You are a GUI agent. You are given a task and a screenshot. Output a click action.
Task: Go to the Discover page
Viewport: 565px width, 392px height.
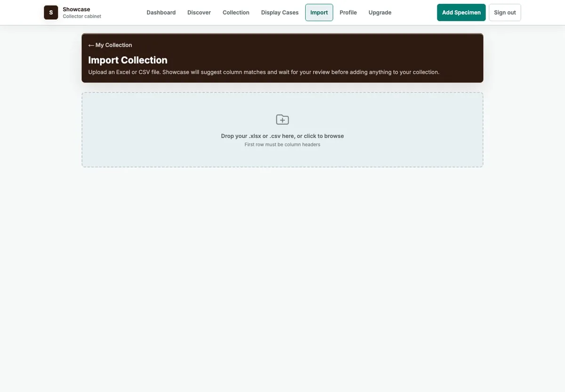point(199,13)
